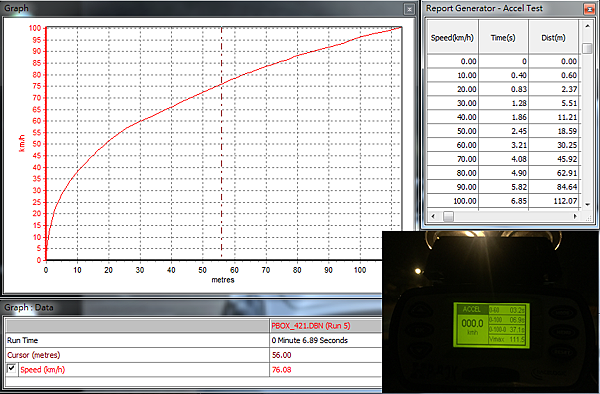Select the Time(s) column header
The width and height of the screenshot is (600, 394).
[503, 37]
